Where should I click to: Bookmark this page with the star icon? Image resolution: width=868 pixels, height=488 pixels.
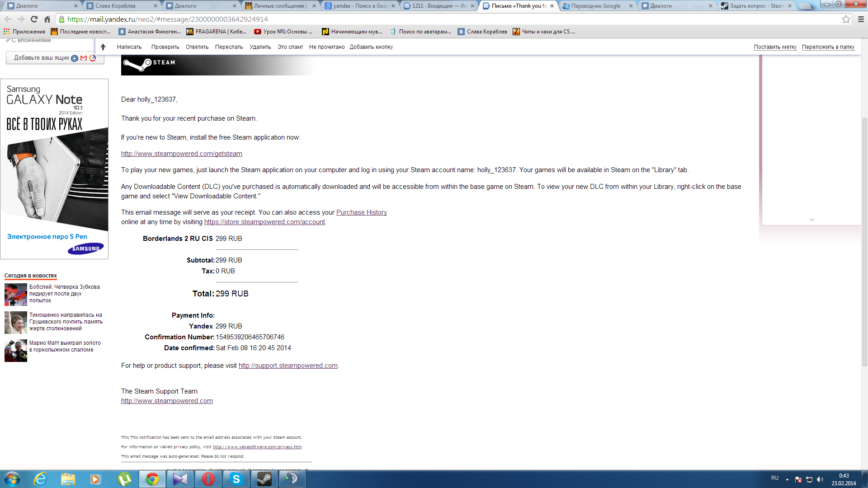846,19
